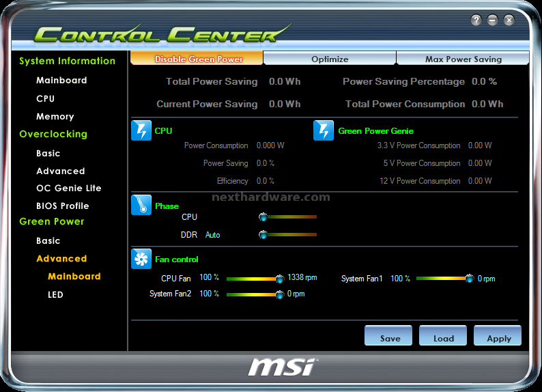The width and height of the screenshot is (542, 392).
Task: Open Advanced under Overclocking
Action: click(x=61, y=171)
